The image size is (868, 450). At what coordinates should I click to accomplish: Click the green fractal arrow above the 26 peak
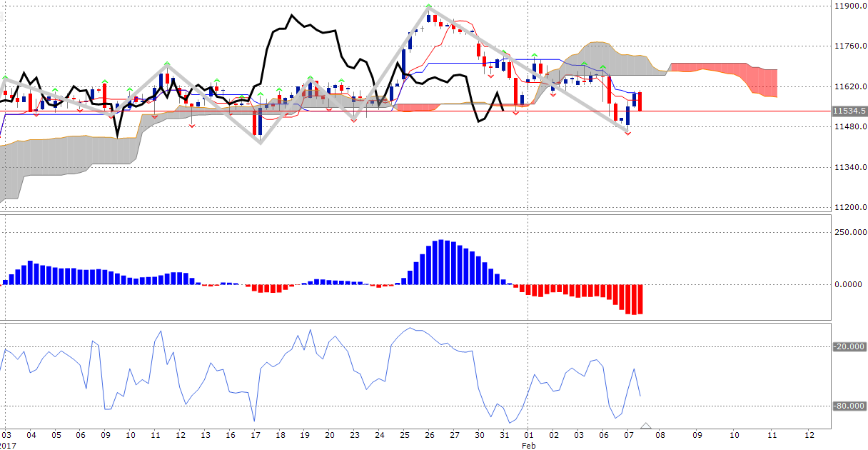[x=428, y=6]
